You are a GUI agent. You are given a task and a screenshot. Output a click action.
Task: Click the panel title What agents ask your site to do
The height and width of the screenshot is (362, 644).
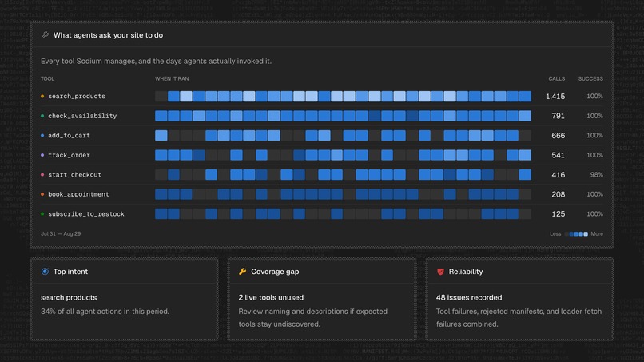[x=108, y=35]
